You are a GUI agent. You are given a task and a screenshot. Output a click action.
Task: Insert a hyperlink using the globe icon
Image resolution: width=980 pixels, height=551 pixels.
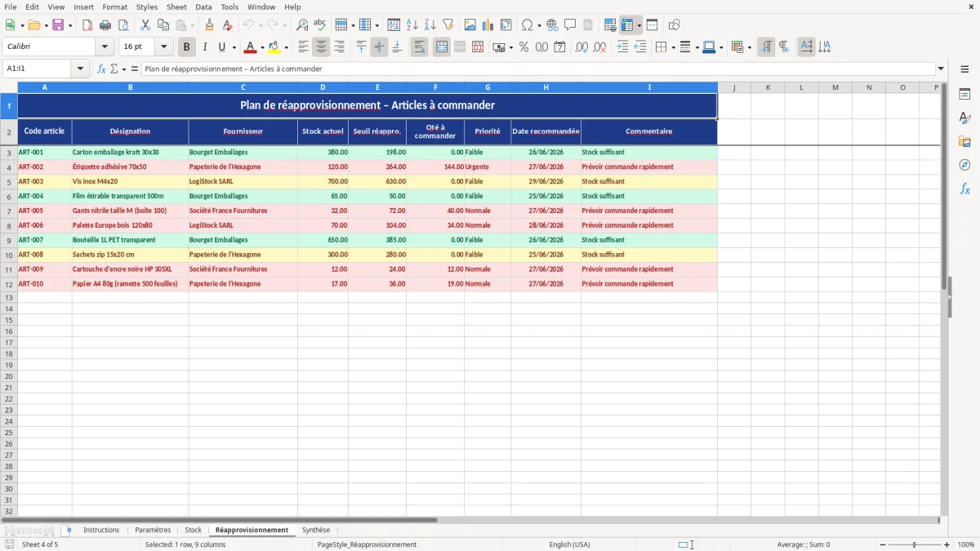click(552, 25)
